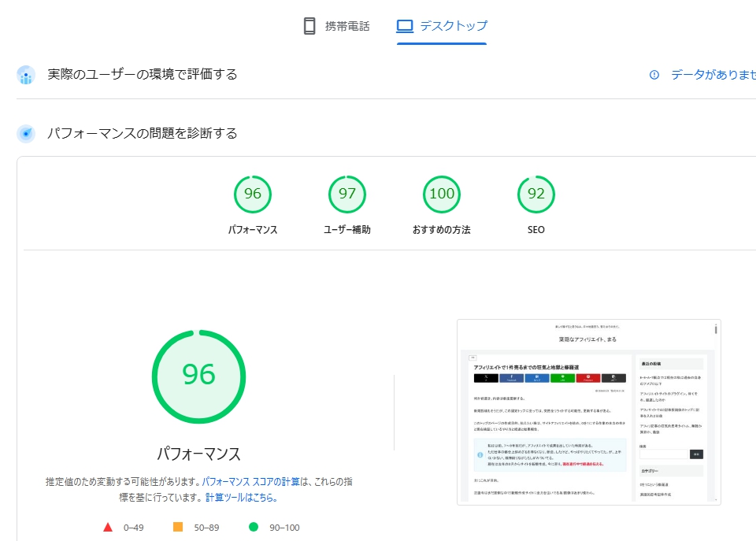This screenshot has height=541, width=756.
Task: Click the orange square 50–89 legend marker
Action: point(177,527)
